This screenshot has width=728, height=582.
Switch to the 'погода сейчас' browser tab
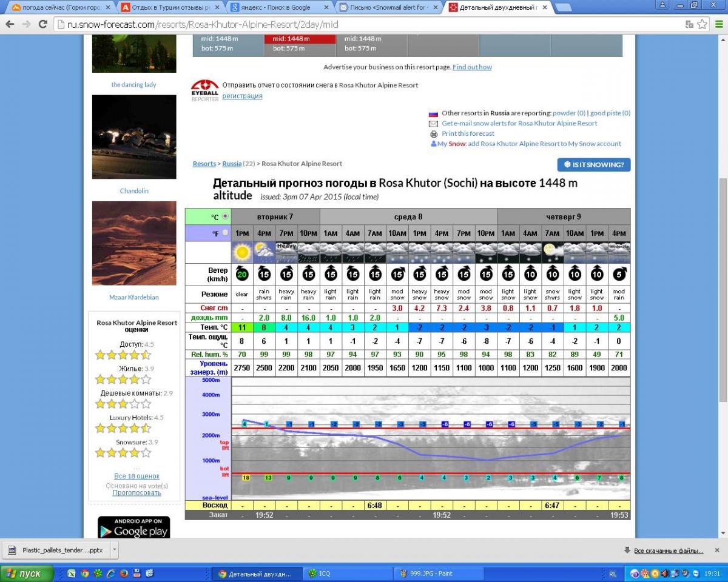[61, 8]
